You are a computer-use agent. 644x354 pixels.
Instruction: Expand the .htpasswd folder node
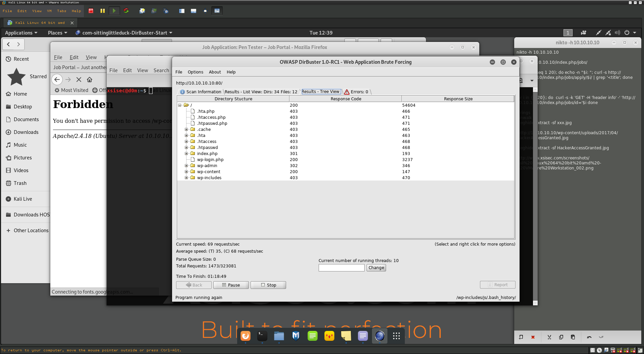186,147
